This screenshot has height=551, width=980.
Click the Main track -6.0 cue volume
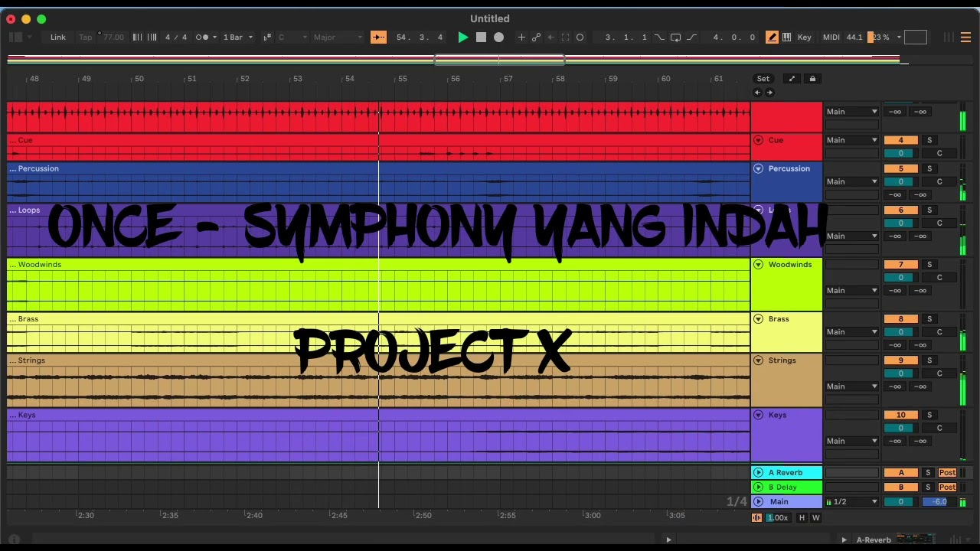click(939, 502)
